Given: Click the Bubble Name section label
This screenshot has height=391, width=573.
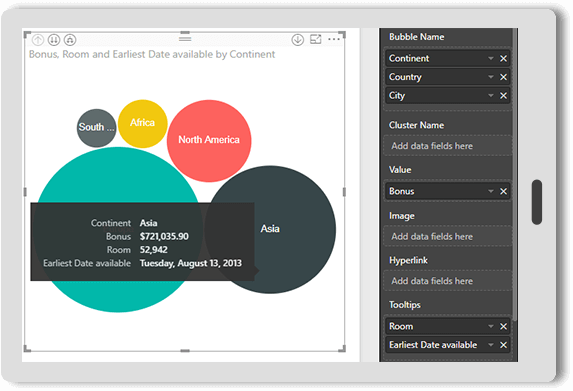Looking at the screenshot, I should point(417,37).
